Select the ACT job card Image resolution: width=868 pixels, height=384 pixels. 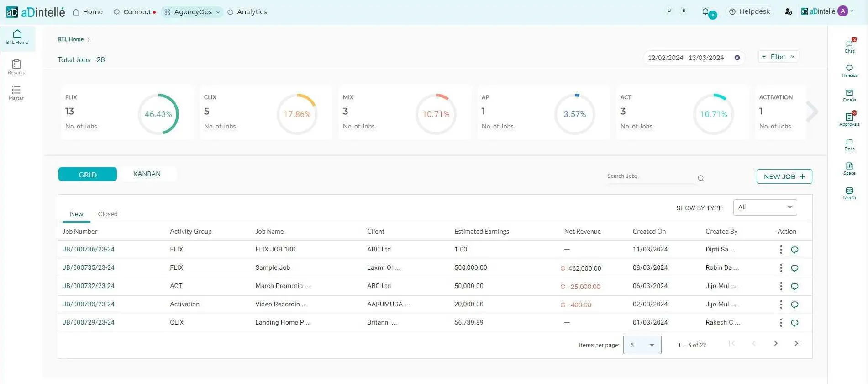pos(682,112)
